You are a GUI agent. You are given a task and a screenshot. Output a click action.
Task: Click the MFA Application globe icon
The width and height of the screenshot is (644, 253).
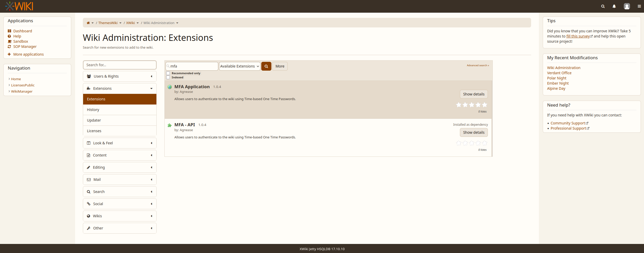coord(170,87)
